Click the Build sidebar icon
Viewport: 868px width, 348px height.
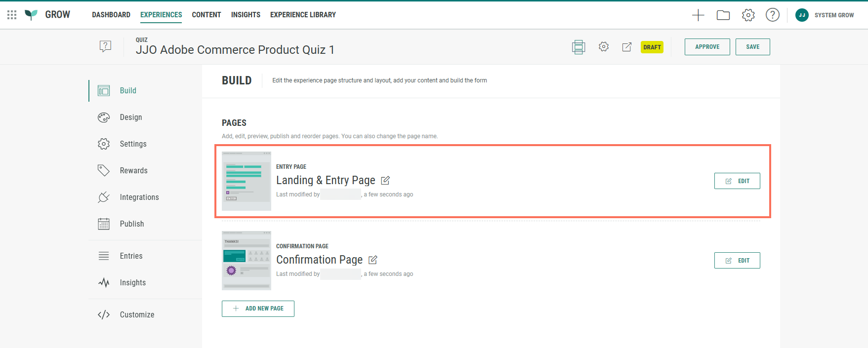(x=104, y=91)
